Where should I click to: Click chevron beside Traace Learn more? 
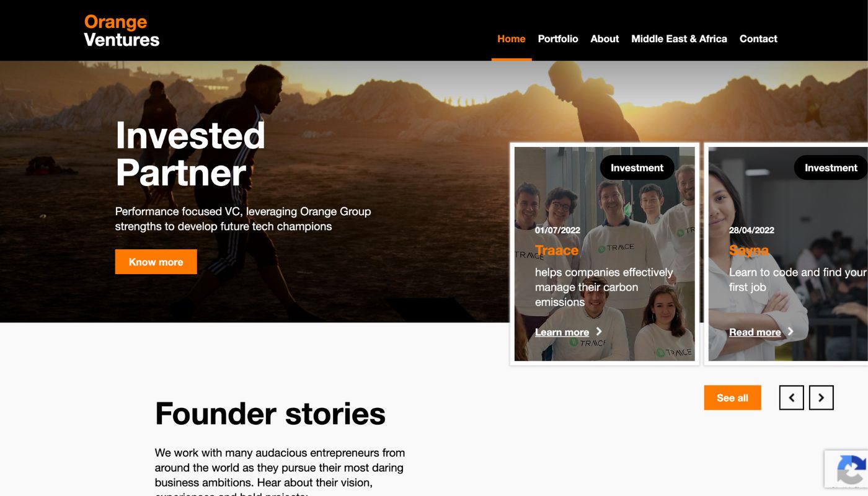coord(599,332)
